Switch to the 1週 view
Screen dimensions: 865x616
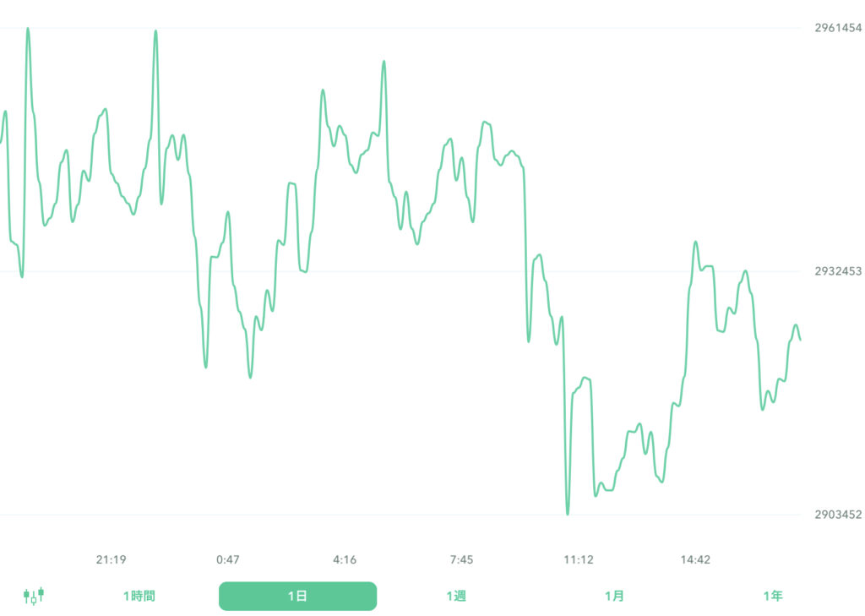point(457,596)
